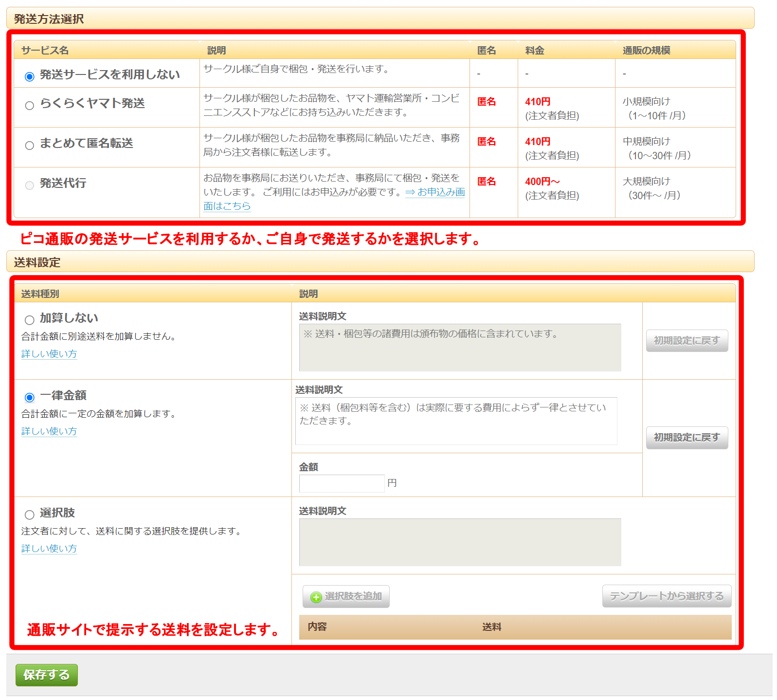Choose 選択肢 shipping fee type
The width and height of the screenshot is (777, 700).
tap(30, 515)
